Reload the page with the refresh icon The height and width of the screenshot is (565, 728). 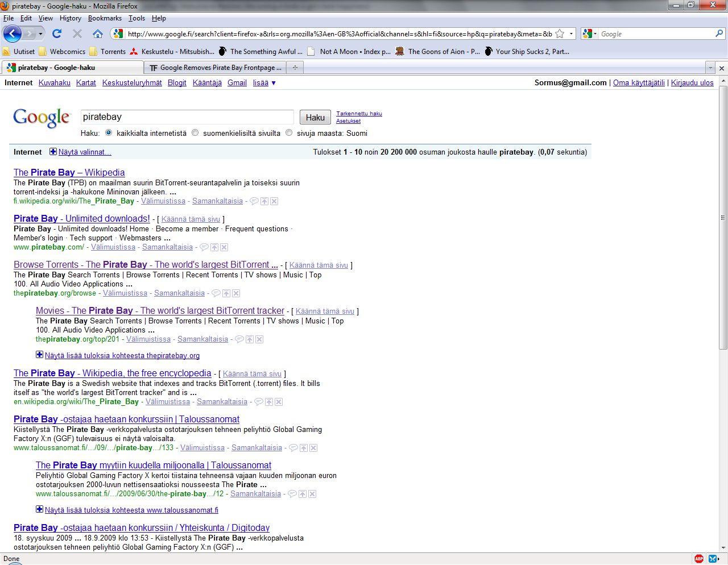click(x=56, y=34)
